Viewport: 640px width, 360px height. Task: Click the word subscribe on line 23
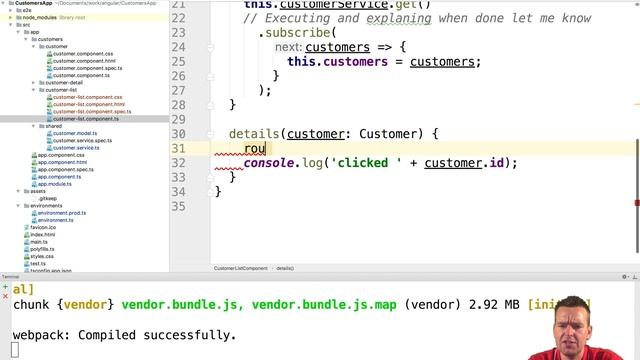[298, 33]
